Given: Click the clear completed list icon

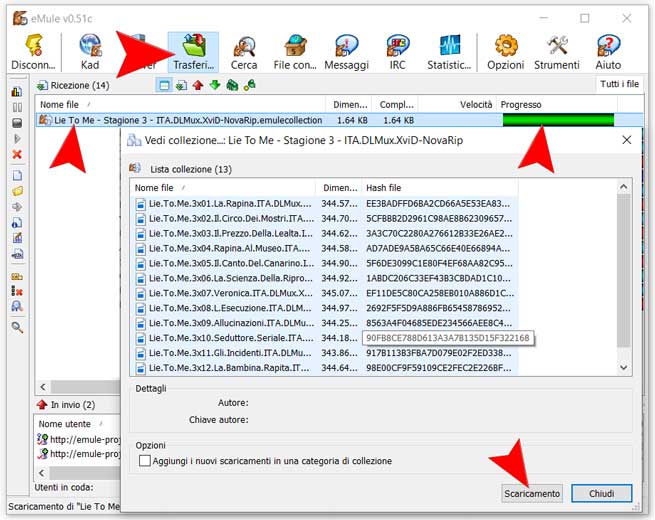Looking at the screenshot, I should [x=17, y=291].
